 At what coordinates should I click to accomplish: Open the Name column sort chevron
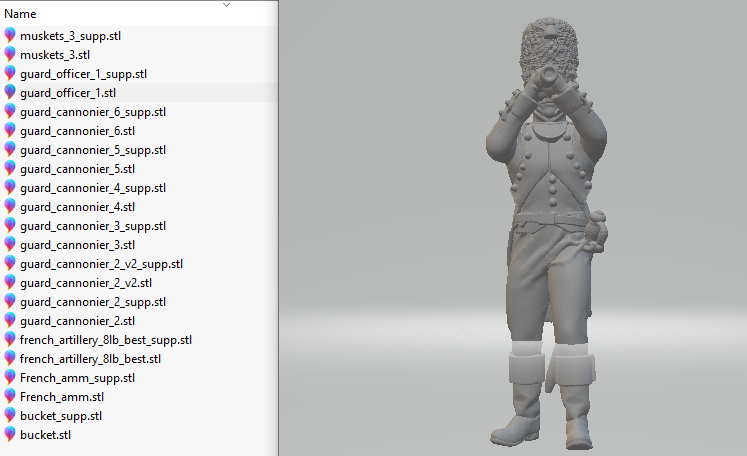(226, 5)
